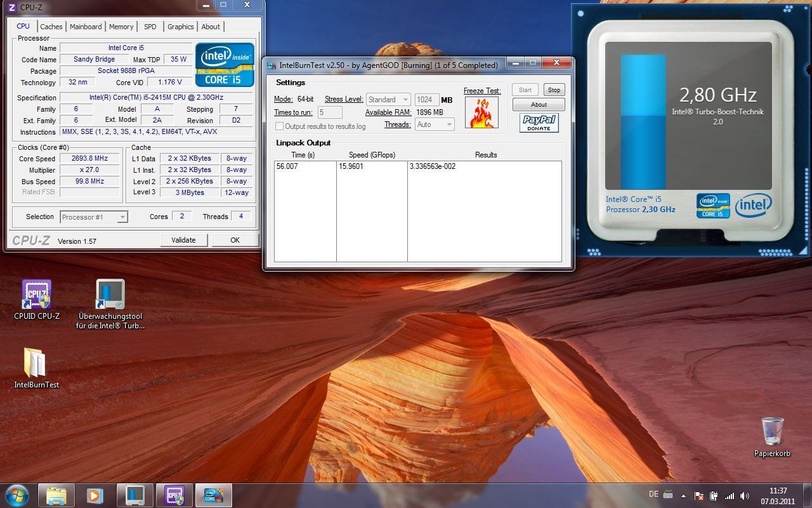
Task: Launch Windows Media Player from taskbar
Action: point(95,495)
